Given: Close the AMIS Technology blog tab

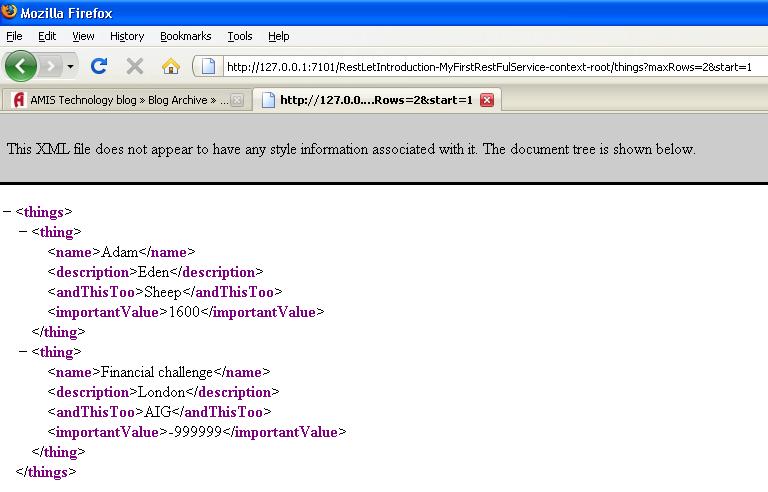Looking at the screenshot, I should click(237, 100).
